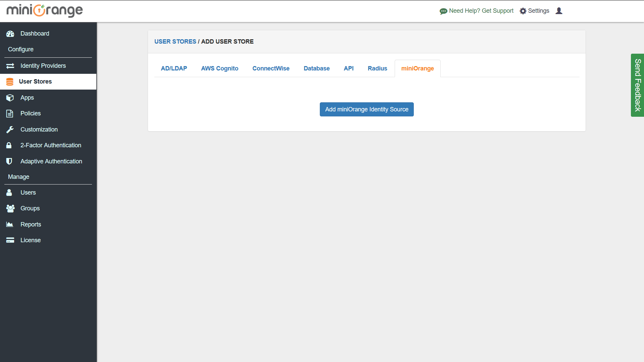Click the Customization wrench icon
644x362 pixels.
click(x=10, y=130)
